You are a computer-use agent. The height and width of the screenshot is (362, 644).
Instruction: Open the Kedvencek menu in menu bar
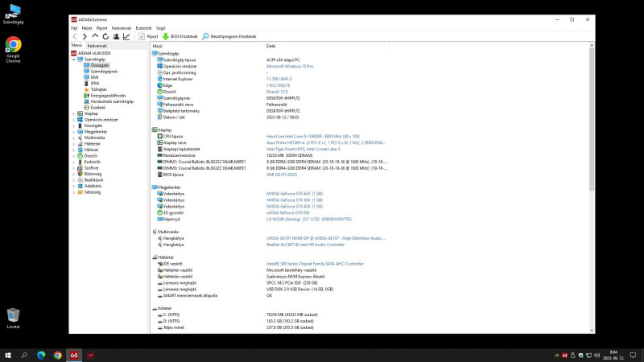[122, 28]
